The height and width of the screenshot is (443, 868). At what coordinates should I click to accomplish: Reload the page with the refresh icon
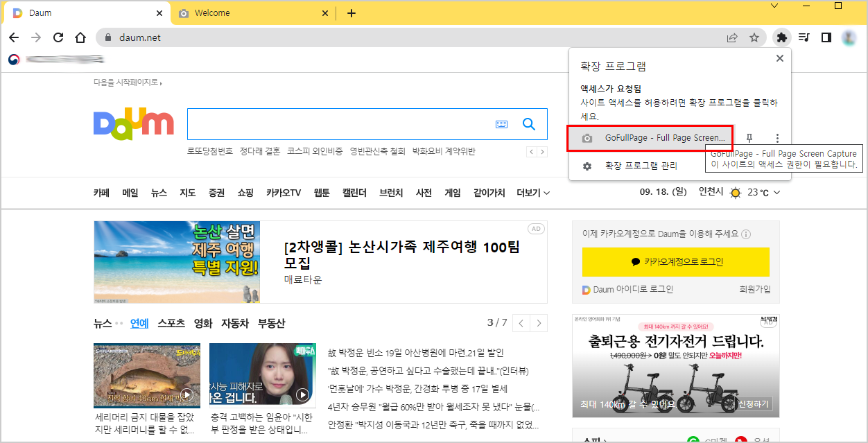click(58, 37)
